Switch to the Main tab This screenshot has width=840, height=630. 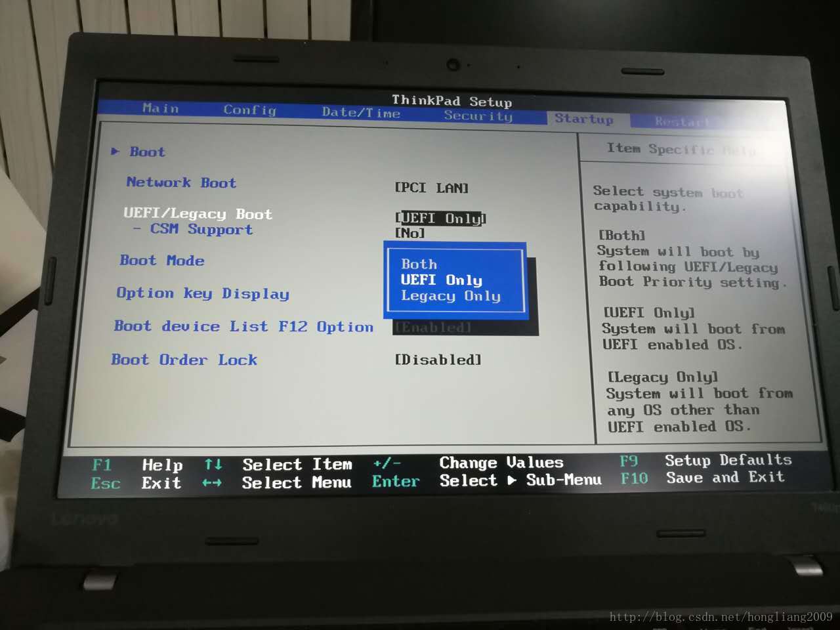coord(161,109)
